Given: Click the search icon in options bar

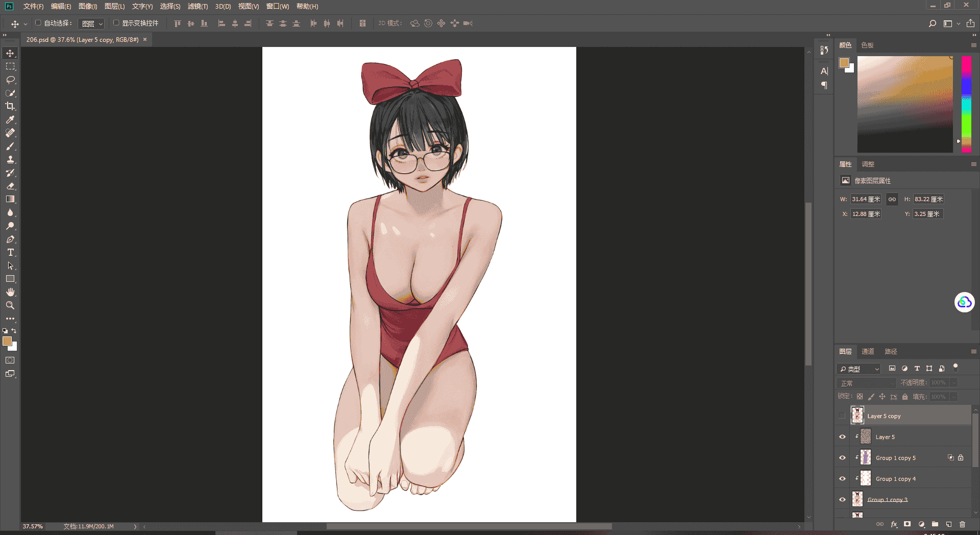Looking at the screenshot, I should pos(933,23).
